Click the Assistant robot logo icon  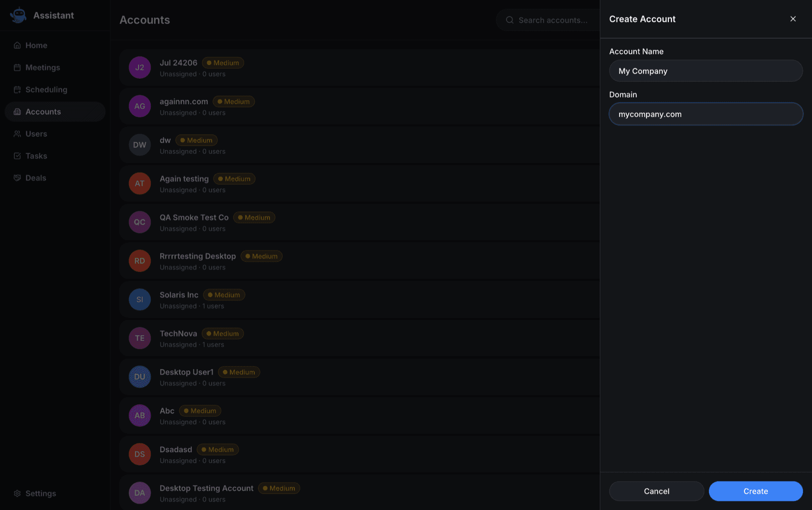[18, 15]
